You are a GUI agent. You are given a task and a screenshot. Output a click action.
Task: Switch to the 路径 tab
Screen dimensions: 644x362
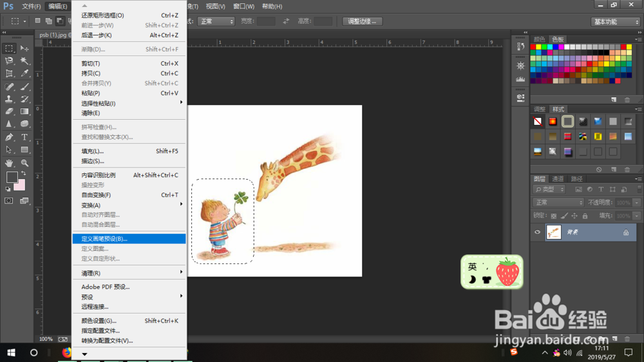tap(576, 178)
